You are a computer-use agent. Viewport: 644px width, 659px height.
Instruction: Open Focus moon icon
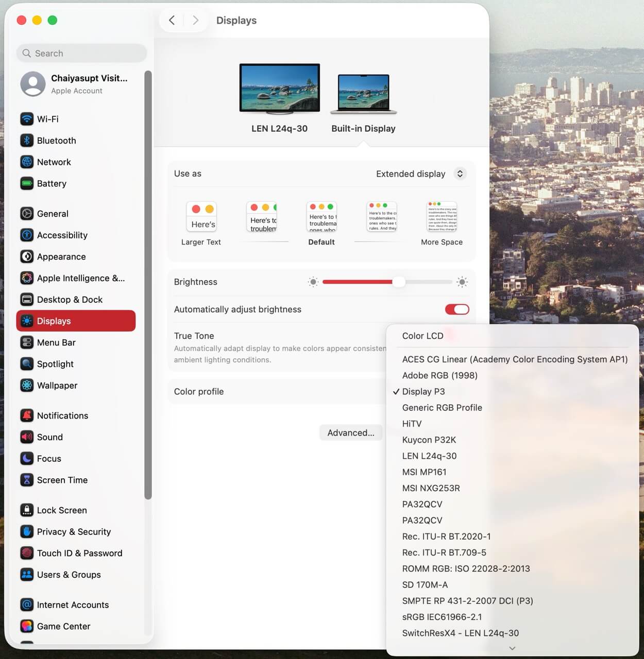(27, 459)
